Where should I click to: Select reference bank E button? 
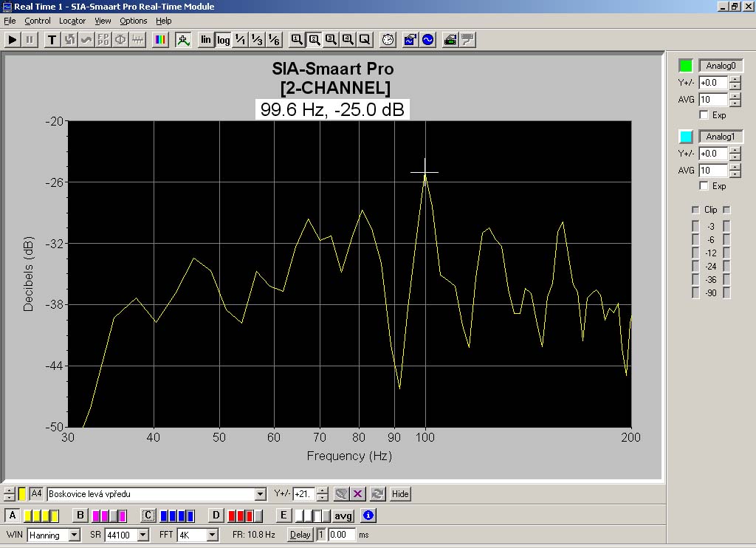tap(283, 516)
